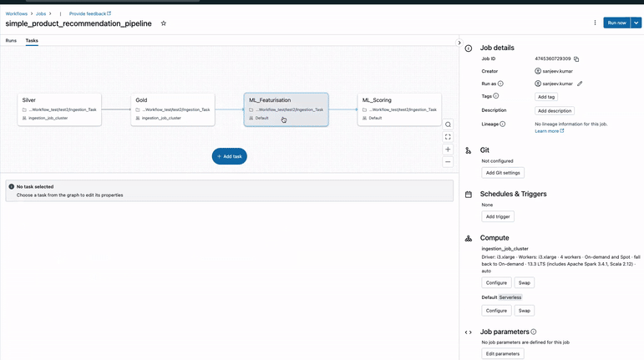Viewport: 644px width, 360px height.
Task: Go to Workflows in the breadcrumb
Action: [16, 13]
